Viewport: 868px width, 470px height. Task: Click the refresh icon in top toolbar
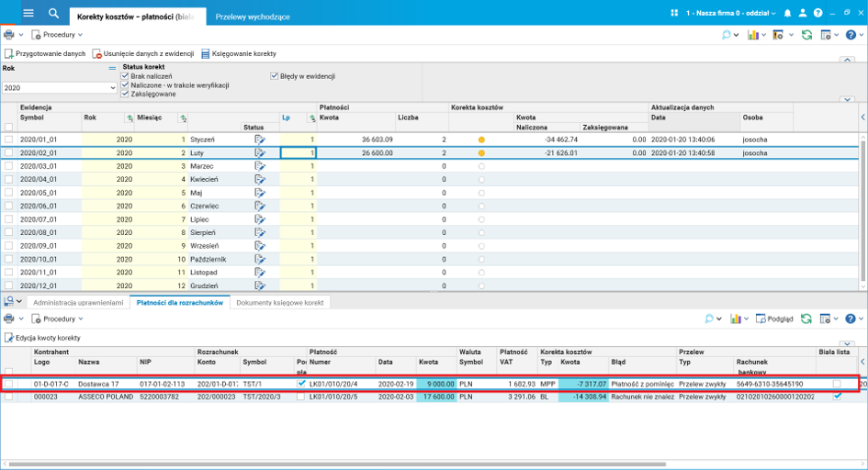click(x=806, y=35)
